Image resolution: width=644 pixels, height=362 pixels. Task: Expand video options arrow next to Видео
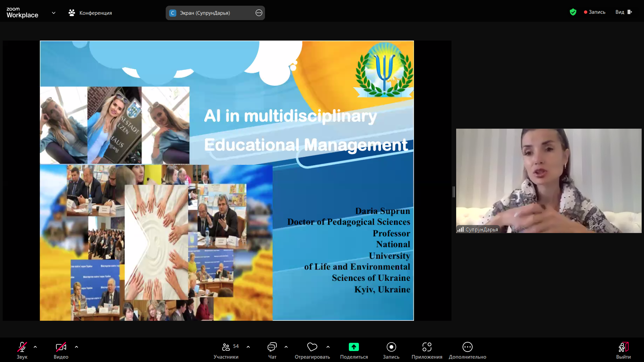[x=76, y=347]
